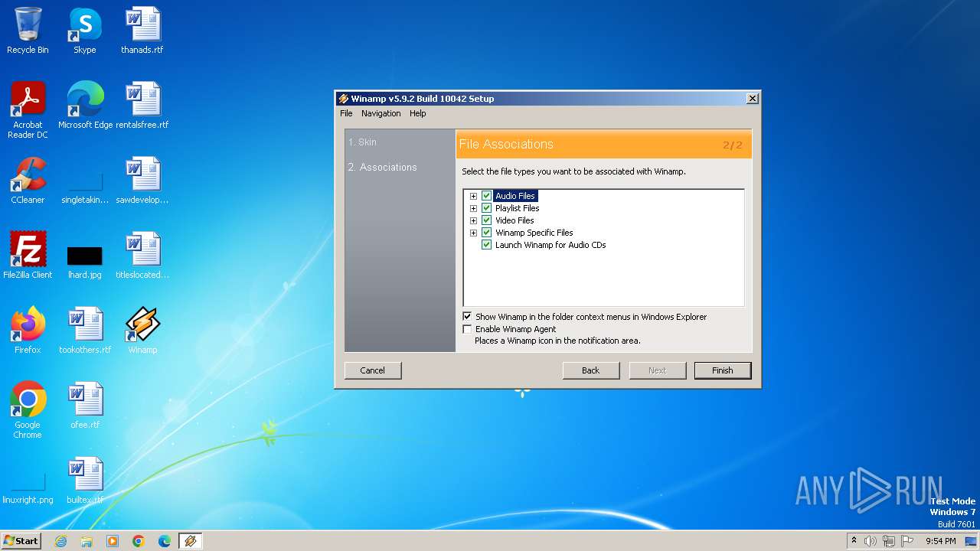Show hidden tray icons arrow

click(x=854, y=540)
